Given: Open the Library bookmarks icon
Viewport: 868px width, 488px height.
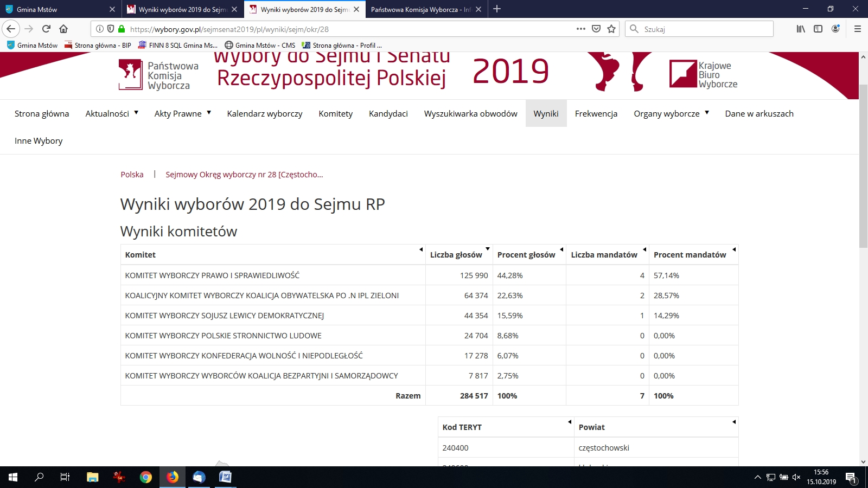Looking at the screenshot, I should [801, 29].
